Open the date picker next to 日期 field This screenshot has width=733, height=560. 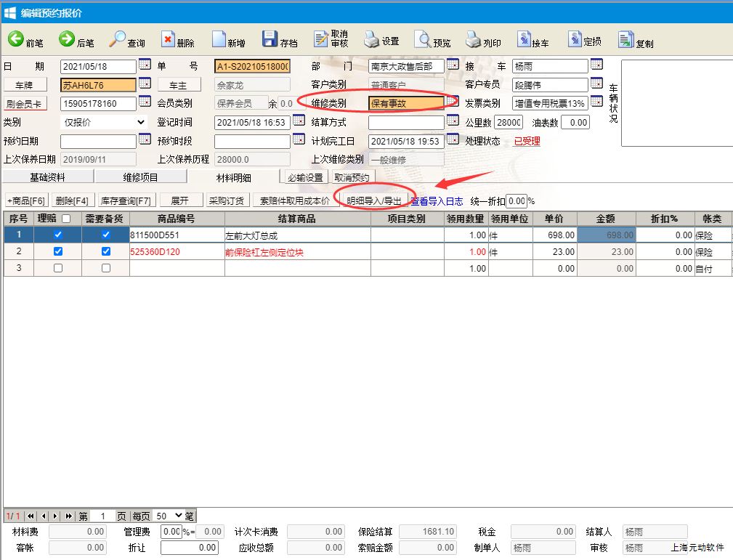145,65
